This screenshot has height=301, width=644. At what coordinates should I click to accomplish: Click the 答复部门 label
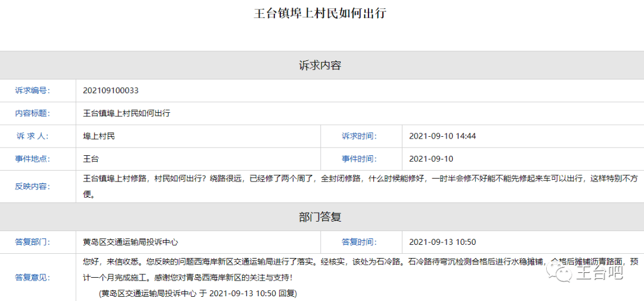click(32, 242)
